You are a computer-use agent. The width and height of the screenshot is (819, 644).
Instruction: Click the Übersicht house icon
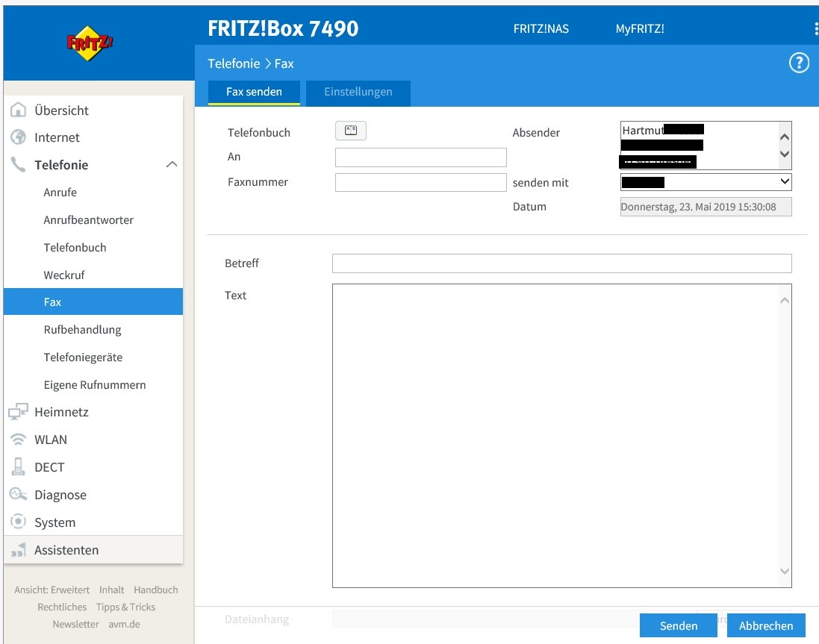(18, 110)
